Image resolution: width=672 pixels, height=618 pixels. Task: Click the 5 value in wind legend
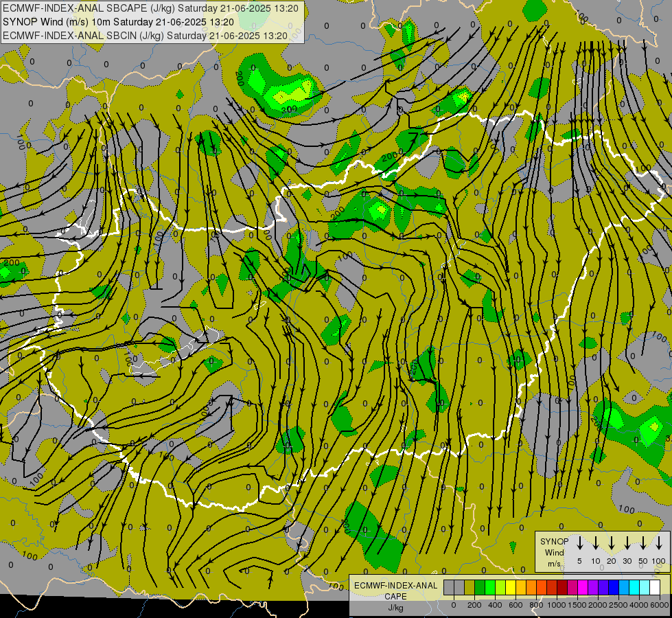pyautogui.click(x=579, y=561)
